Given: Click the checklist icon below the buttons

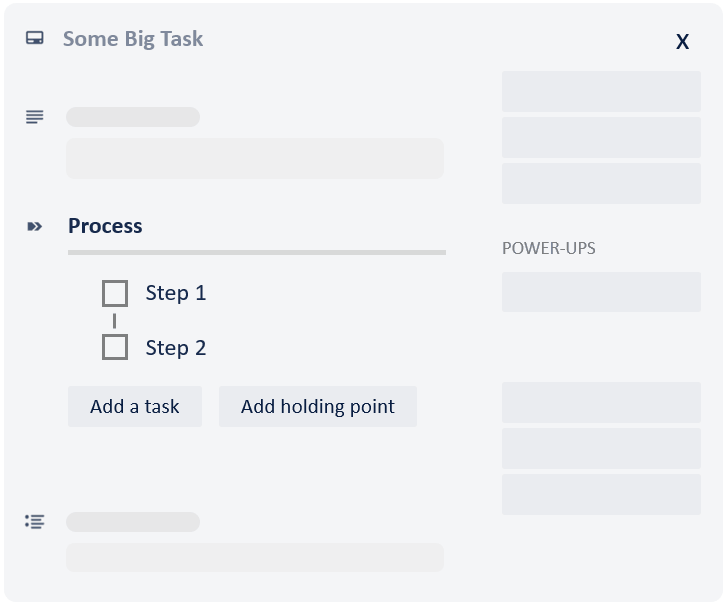Looking at the screenshot, I should 35,522.
